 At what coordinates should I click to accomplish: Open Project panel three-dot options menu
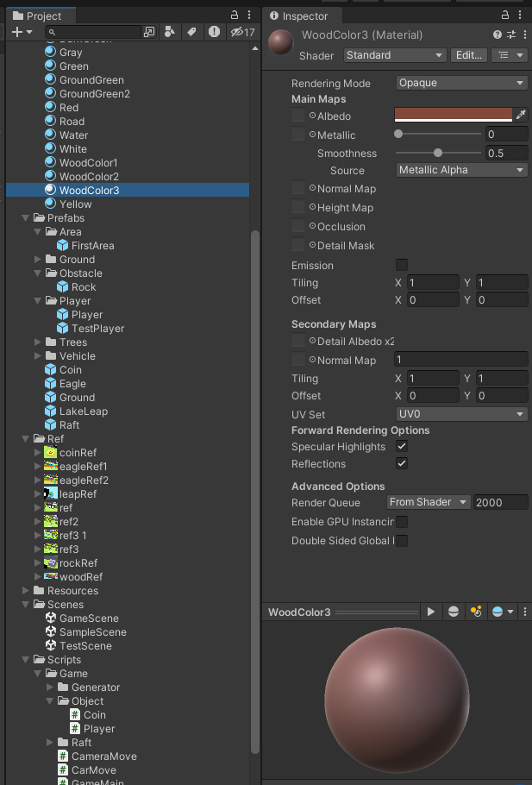tap(249, 15)
